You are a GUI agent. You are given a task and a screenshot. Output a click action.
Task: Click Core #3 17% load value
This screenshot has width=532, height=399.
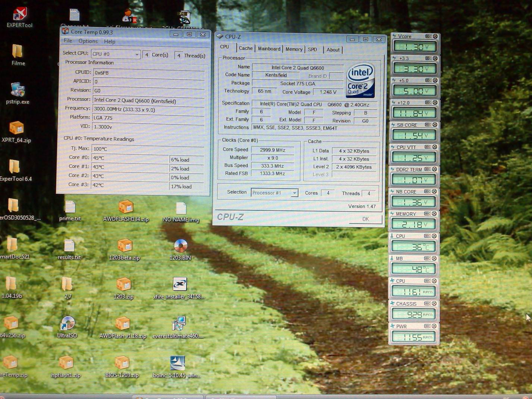tap(187, 186)
